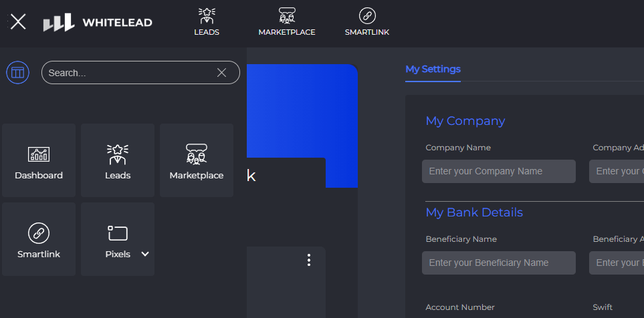Select the Marketplace tile in menu

point(197,160)
